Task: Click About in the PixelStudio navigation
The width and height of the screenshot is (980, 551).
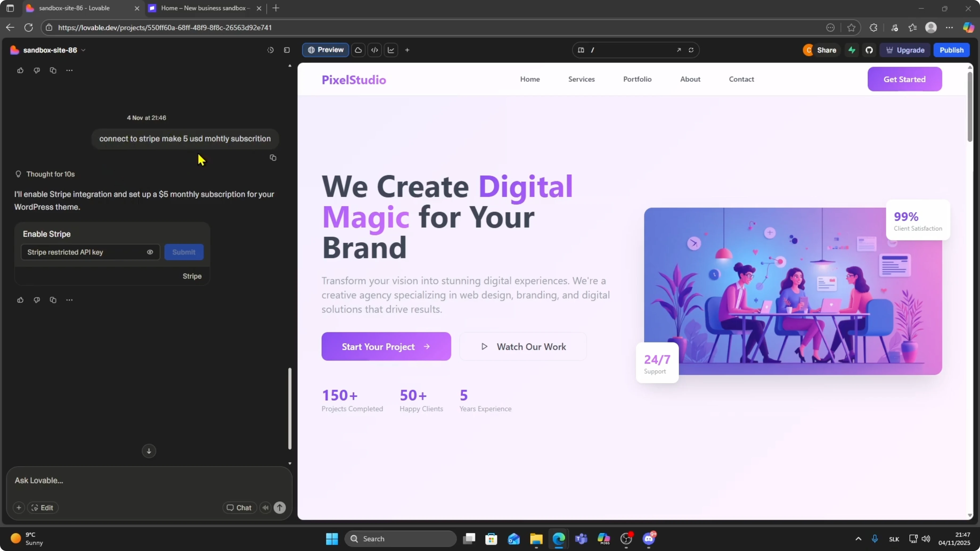Action: [x=690, y=79]
